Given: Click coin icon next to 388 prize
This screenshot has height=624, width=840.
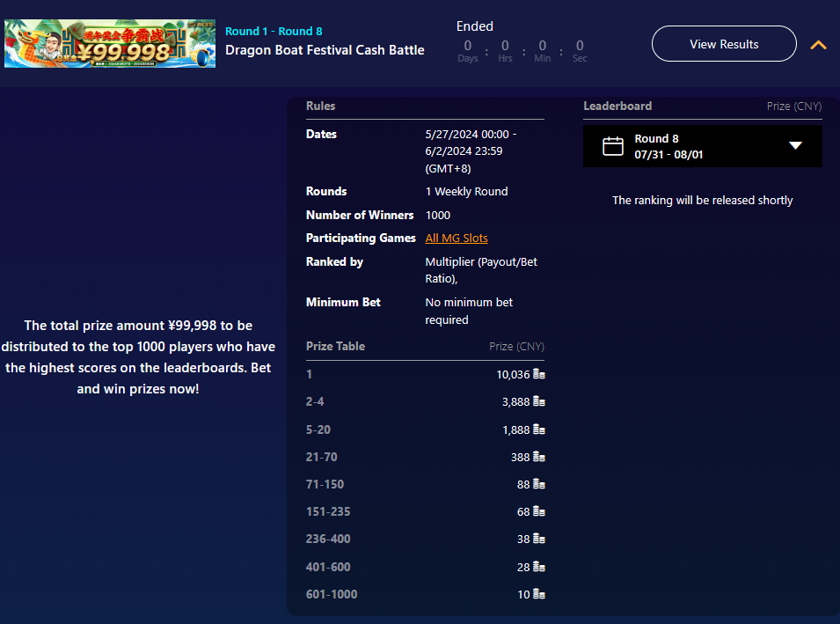Looking at the screenshot, I should click(x=539, y=458).
